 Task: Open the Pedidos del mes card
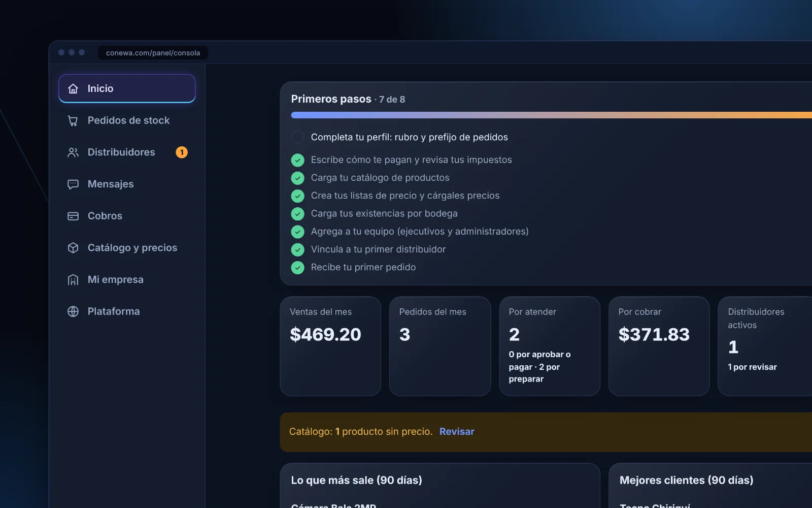tap(440, 346)
